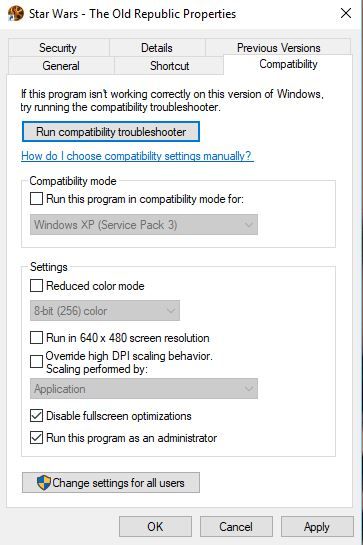Switch to the Security tab
Viewport: 363px width, 545px height.
pos(58,48)
